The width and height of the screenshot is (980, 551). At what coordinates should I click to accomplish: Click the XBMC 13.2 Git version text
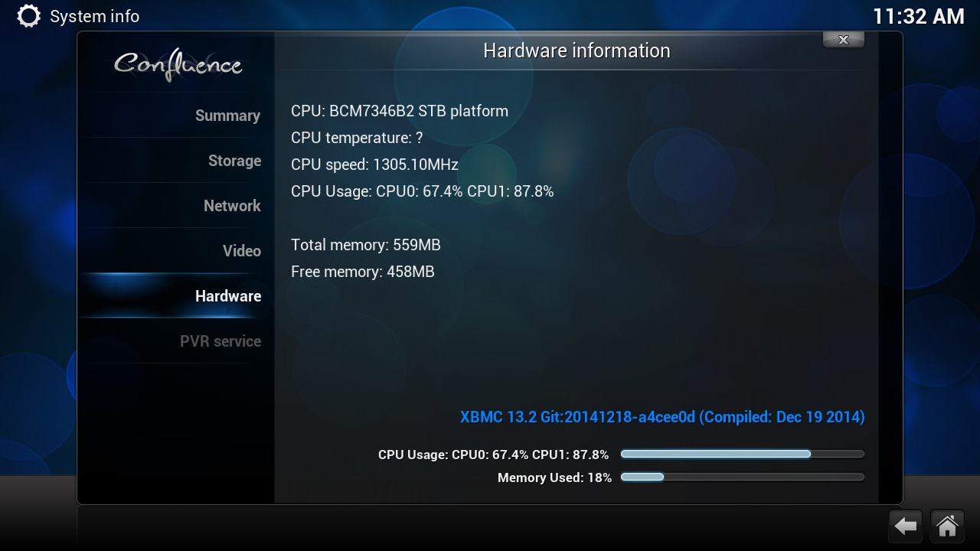[x=662, y=417]
